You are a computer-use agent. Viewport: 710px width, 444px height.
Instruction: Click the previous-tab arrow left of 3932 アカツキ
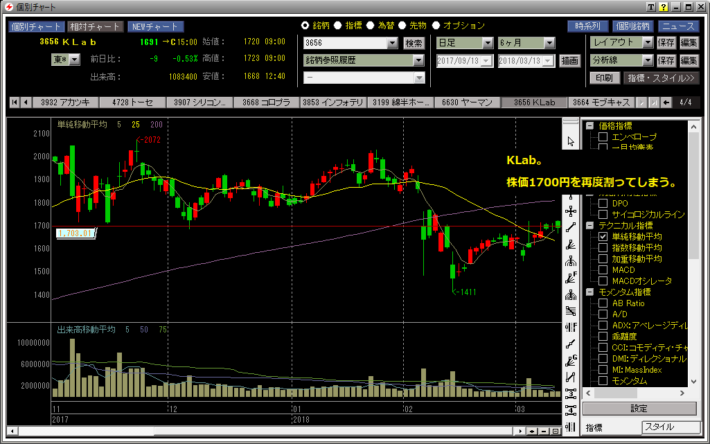27,102
